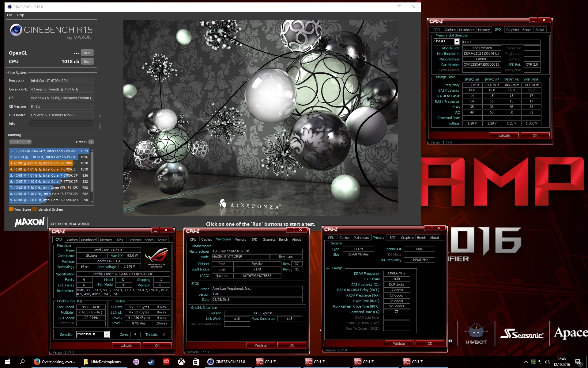
Task: Click the Part Number CMK32GX4M2B3000C15 field
Action: (481, 65)
